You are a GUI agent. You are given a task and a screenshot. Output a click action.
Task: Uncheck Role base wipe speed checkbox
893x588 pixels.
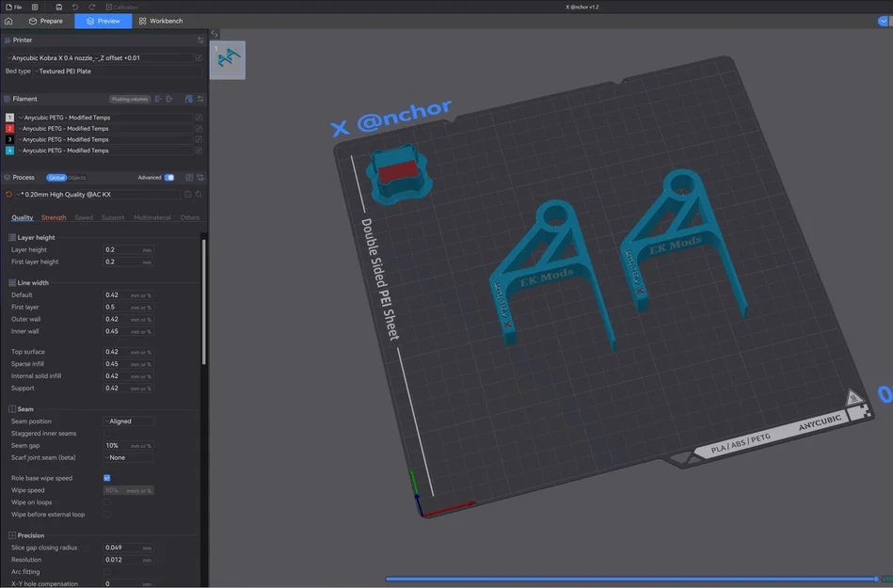click(x=107, y=478)
